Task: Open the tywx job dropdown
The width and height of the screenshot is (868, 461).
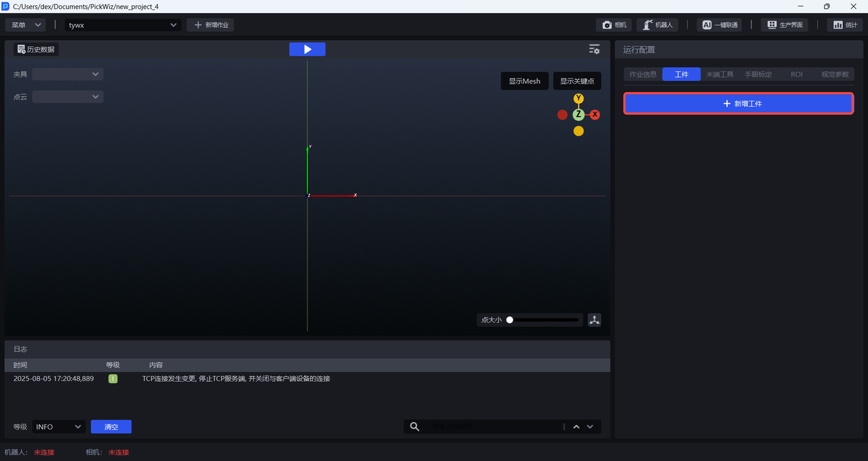Action: click(x=123, y=25)
